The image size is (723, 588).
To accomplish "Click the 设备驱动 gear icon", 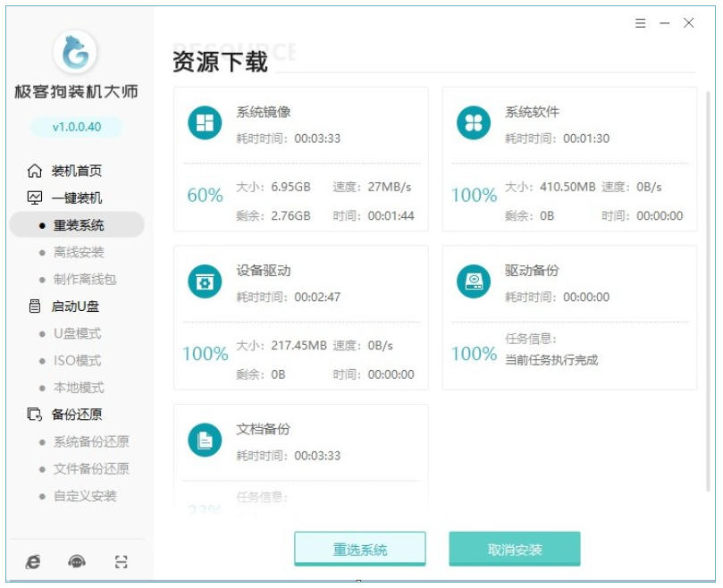I will click(x=205, y=281).
